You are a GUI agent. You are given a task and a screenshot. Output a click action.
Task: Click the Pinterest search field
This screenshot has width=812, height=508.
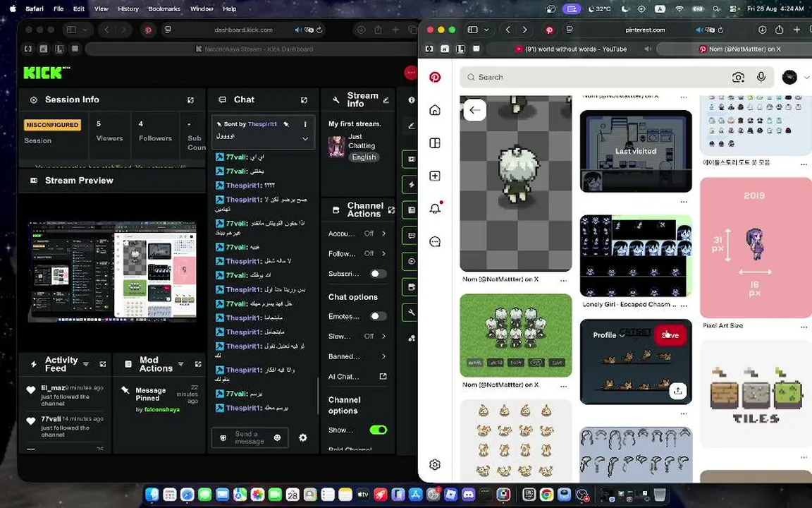(x=616, y=77)
